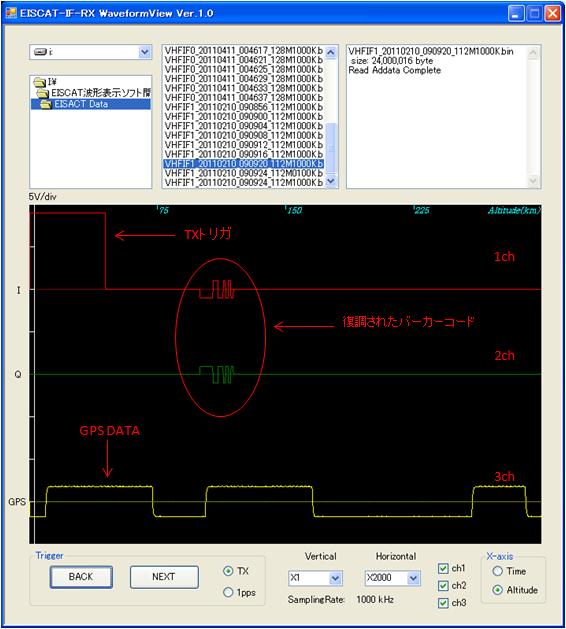Click the 225 km altitude marker
Viewport: 566px width, 629px height.
pyautogui.click(x=422, y=210)
